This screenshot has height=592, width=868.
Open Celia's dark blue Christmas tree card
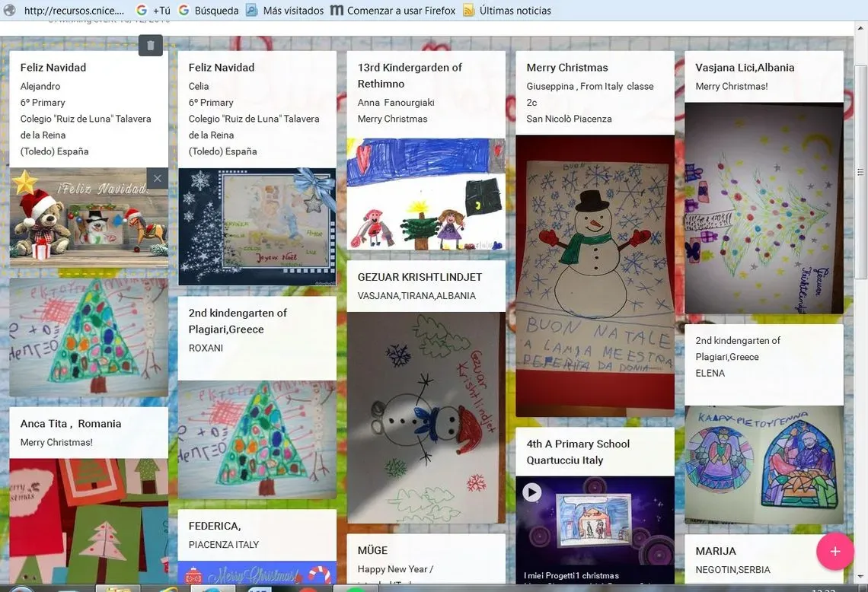(257, 226)
